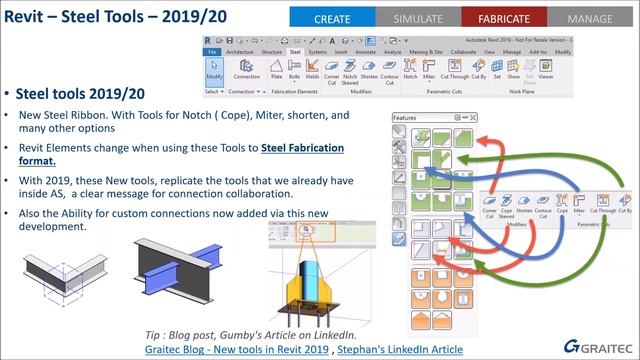Switch to the Structure ribbon tab
The height and width of the screenshot is (360, 640).
pyautogui.click(x=271, y=52)
